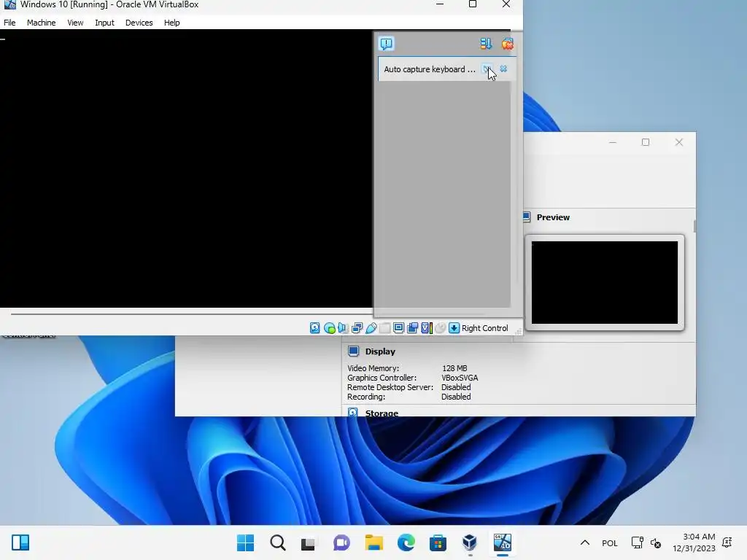This screenshot has height=560, width=747.
Task: Click the Preview section header
Action: [553, 217]
